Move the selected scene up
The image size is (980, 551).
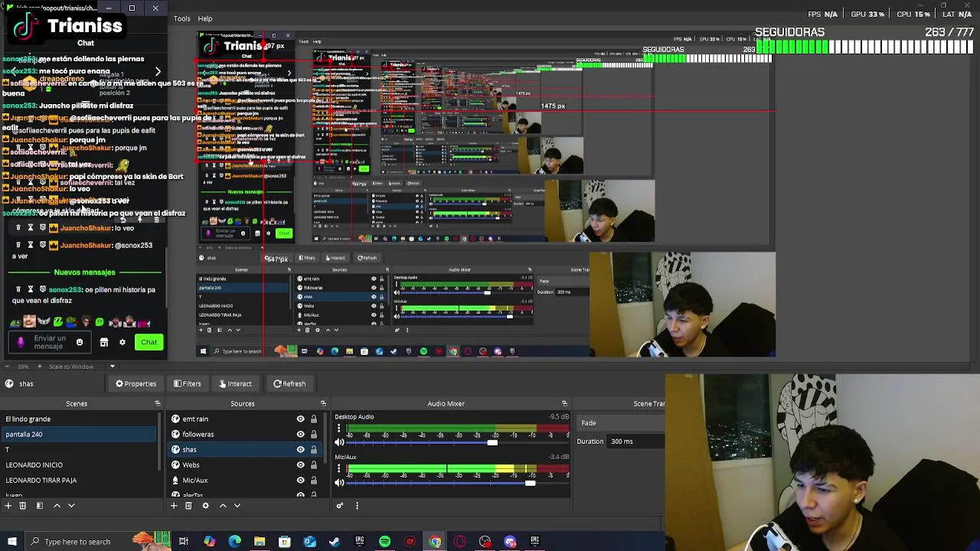tap(57, 505)
